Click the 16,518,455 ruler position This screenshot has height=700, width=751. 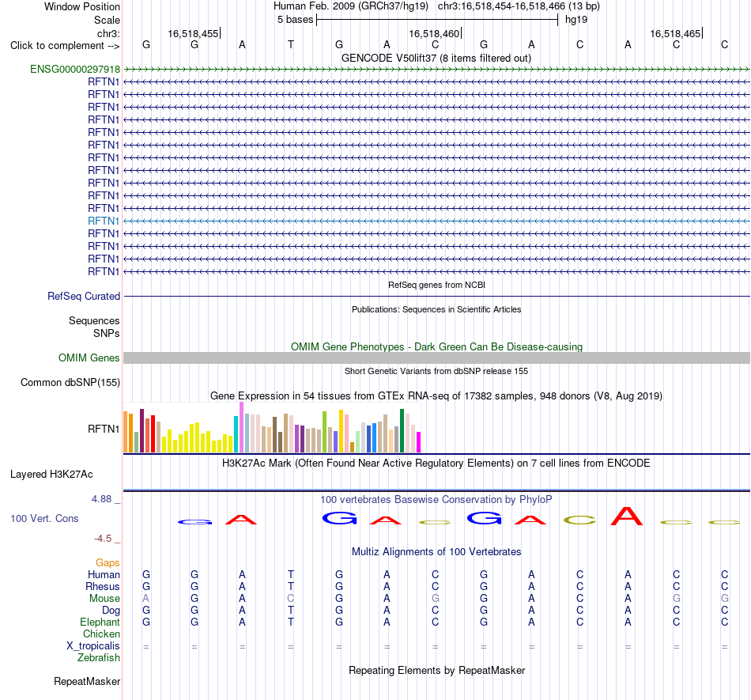coord(193,33)
